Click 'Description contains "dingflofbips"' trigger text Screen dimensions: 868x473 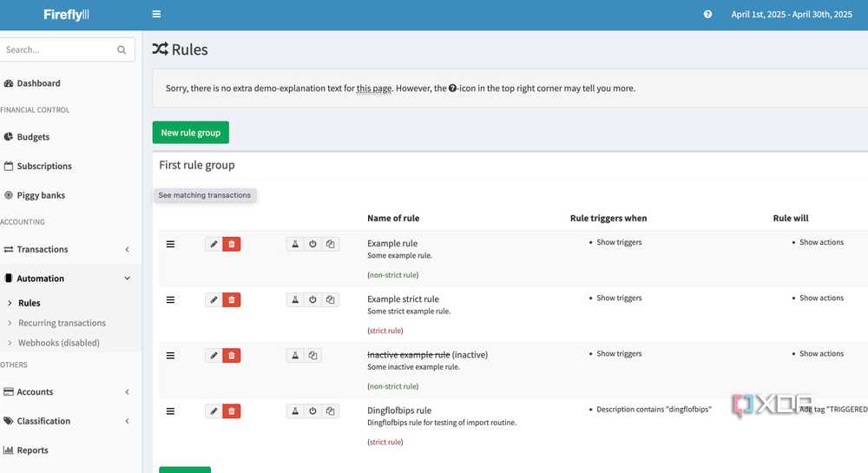pyautogui.click(x=654, y=410)
